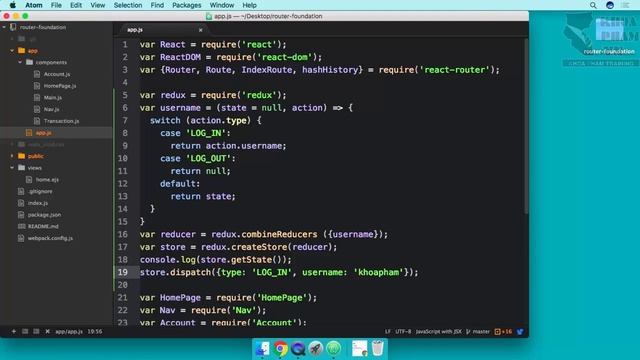Expand the dimmed .git folder
This screenshot has height=360, width=640.
coord(12,39)
